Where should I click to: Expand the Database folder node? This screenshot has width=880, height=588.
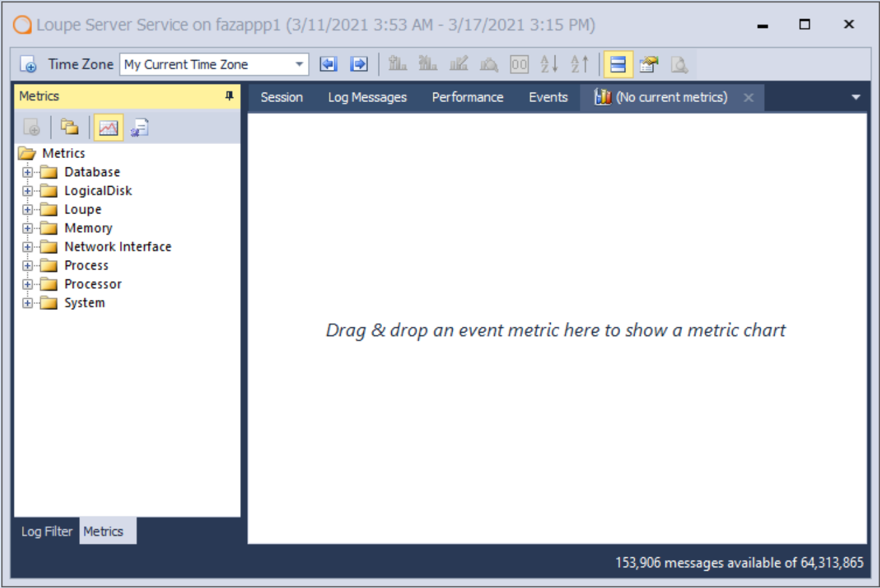pos(27,172)
